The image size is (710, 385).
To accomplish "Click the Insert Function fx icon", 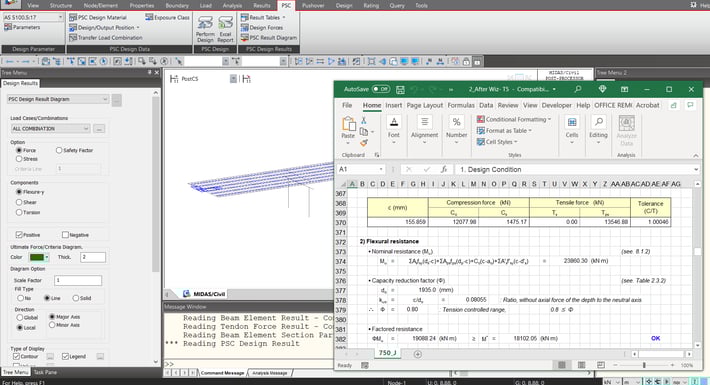I will [x=444, y=169].
